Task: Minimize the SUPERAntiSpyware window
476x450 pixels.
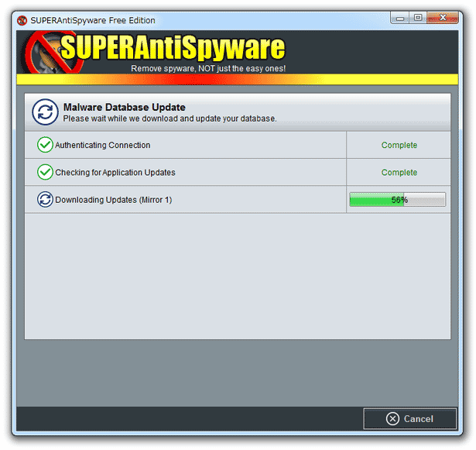Action: pos(399,18)
